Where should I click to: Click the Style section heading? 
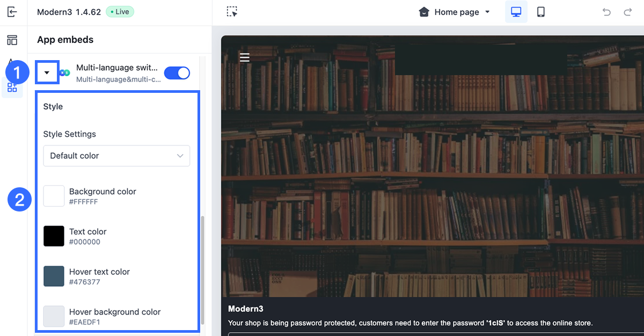point(53,106)
